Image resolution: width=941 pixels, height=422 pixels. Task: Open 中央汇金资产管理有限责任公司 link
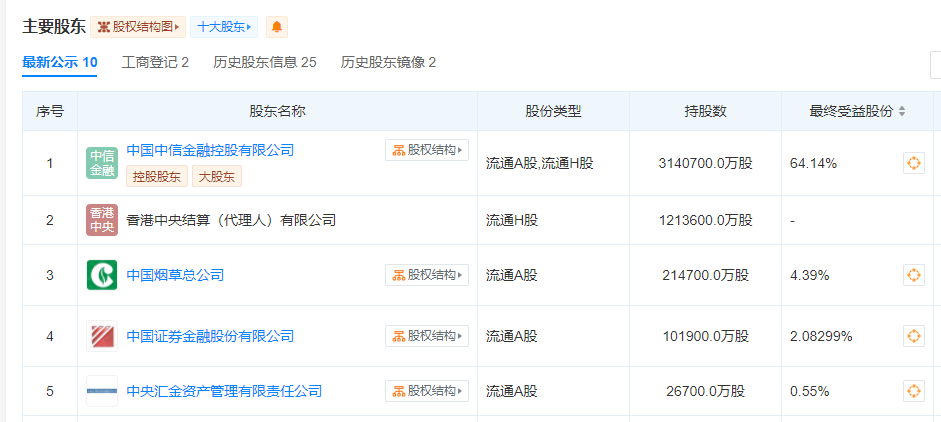click(x=224, y=391)
